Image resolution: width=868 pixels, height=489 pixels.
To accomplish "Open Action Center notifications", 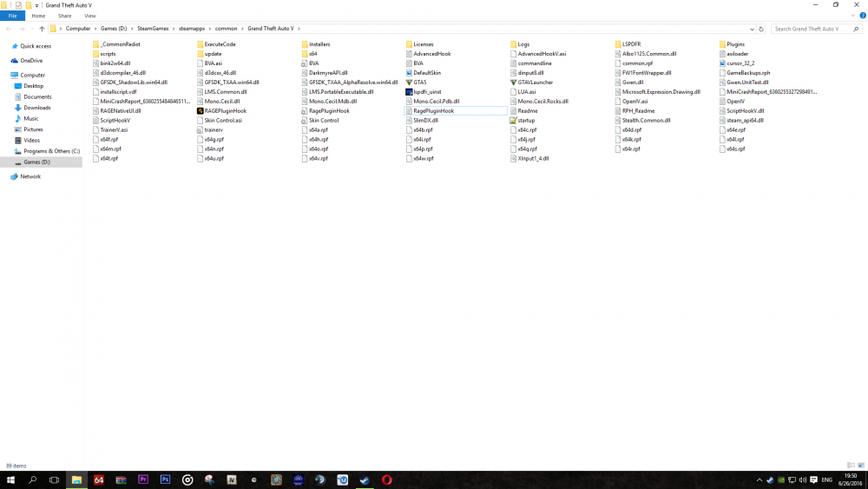I will [x=814, y=479].
